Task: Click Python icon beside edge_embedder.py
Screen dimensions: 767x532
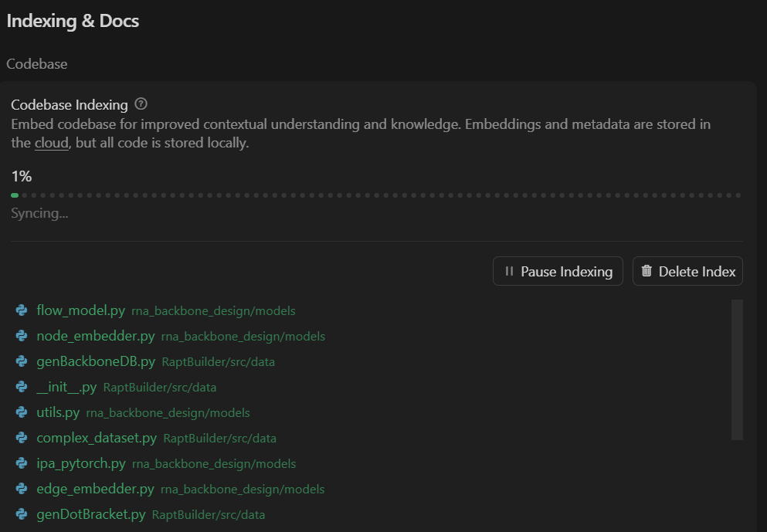Action: coord(22,489)
